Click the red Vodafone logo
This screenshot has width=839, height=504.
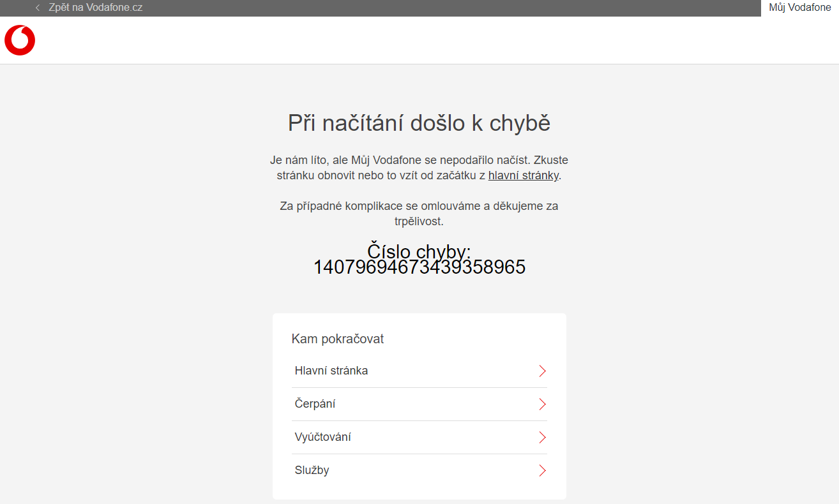pyautogui.click(x=20, y=40)
